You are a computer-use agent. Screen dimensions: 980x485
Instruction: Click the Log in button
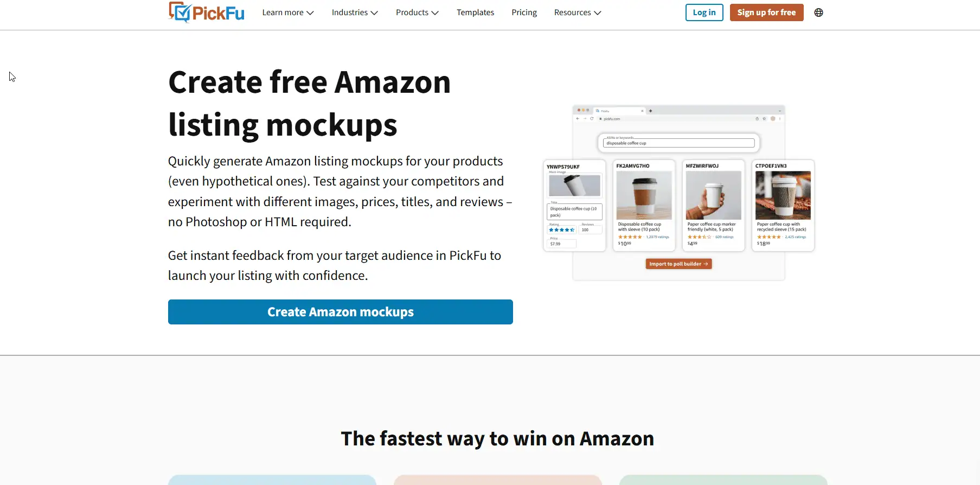(x=704, y=12)
